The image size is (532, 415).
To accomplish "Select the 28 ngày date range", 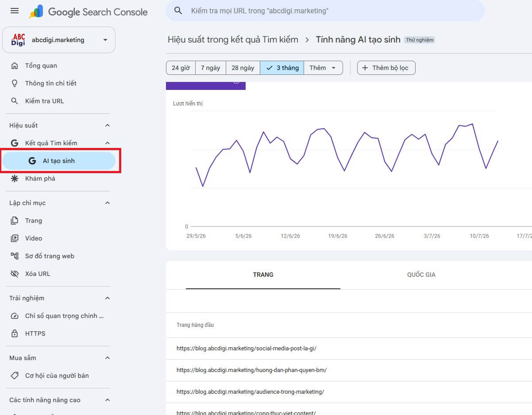I will click(243, 68).
